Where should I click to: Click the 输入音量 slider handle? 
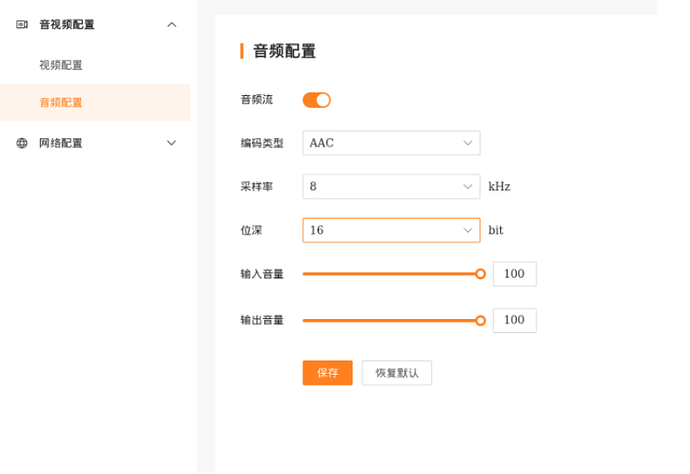[480, 273]
